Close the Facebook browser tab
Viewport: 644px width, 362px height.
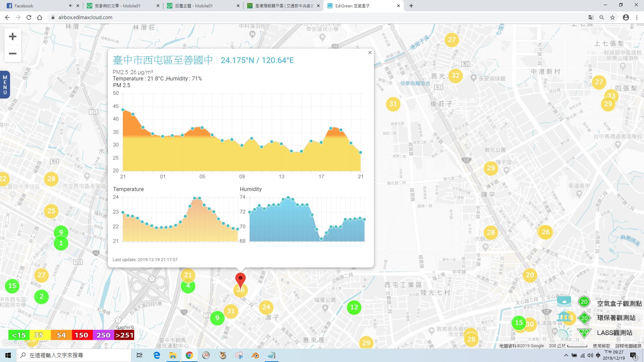(x=78, y=6)
